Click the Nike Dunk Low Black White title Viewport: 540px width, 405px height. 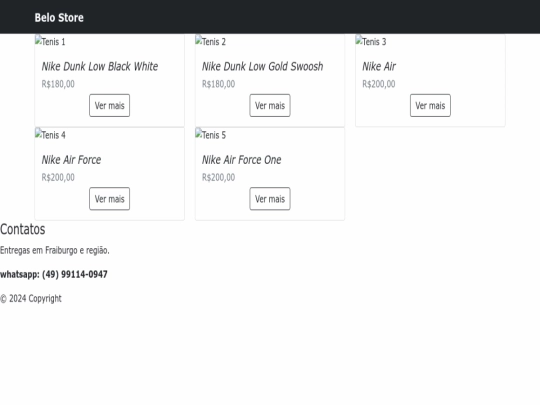100,66
